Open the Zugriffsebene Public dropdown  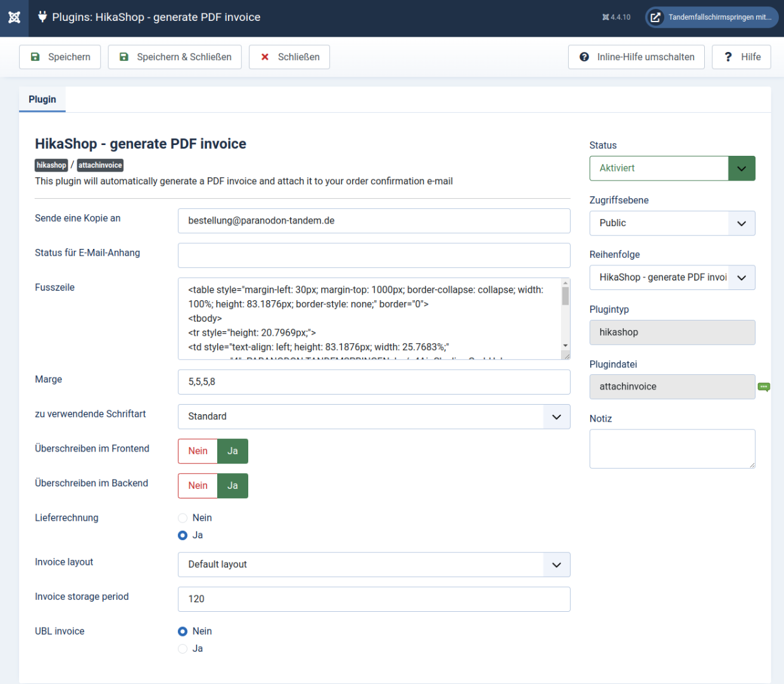click(673, 223)
